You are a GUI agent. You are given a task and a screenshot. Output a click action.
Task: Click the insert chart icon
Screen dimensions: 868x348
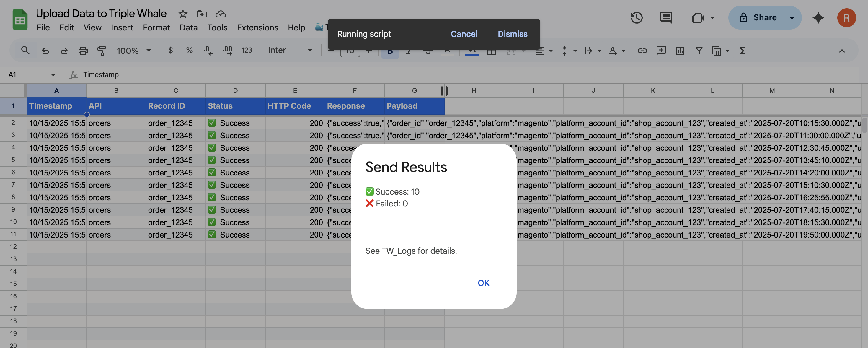coord(680,51)
